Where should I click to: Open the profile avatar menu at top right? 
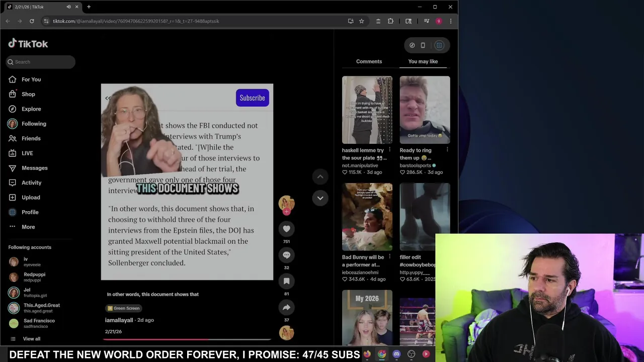439,45
